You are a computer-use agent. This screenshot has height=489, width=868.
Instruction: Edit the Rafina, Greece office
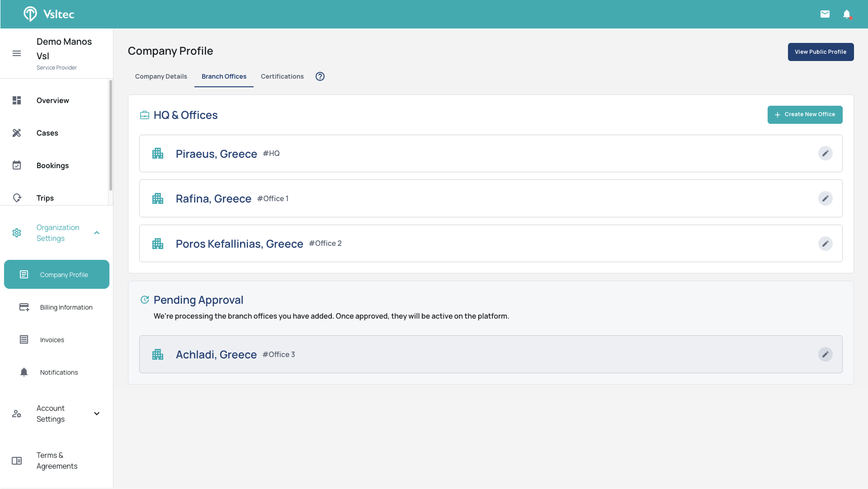click(825, 198)
